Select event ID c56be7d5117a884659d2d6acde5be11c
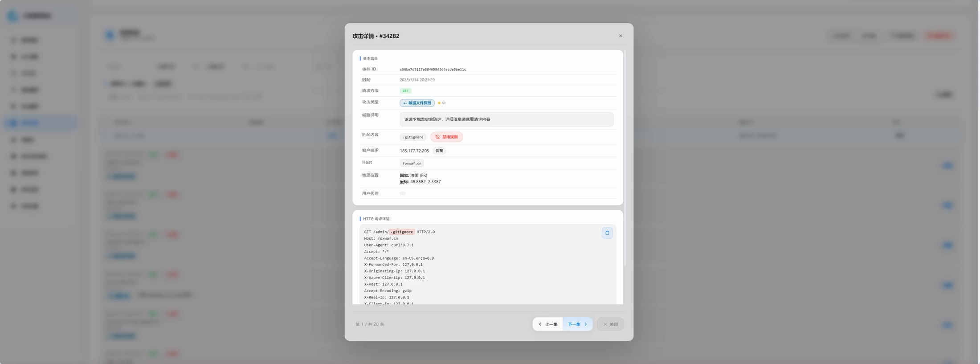Viewport: 980px width, 364px height. tap(433, 70)
